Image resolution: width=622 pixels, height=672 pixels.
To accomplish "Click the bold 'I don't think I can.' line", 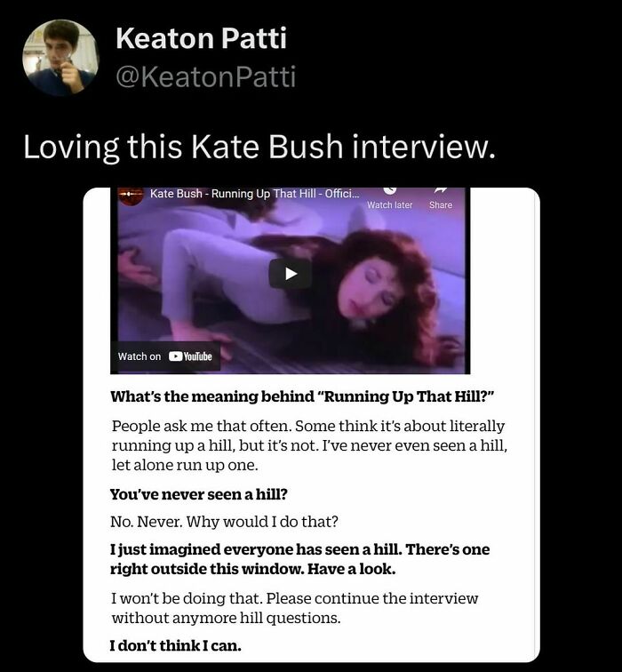I will (176, 645).
